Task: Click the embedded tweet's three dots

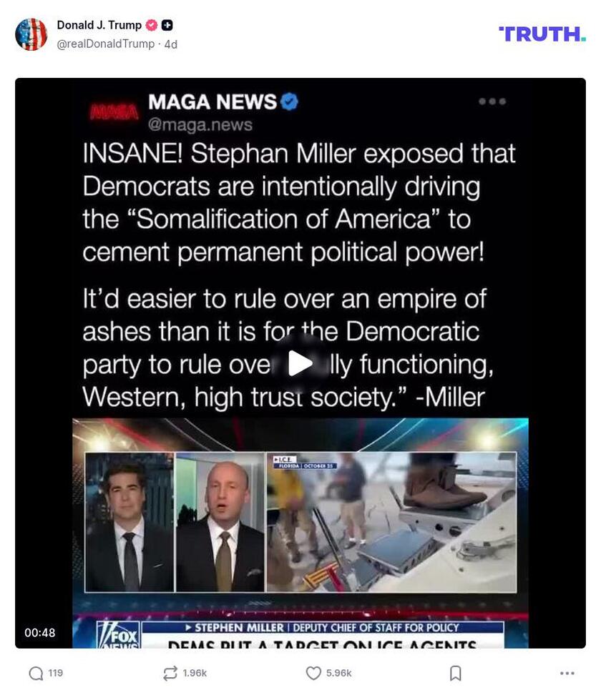Action: (492, 102)
